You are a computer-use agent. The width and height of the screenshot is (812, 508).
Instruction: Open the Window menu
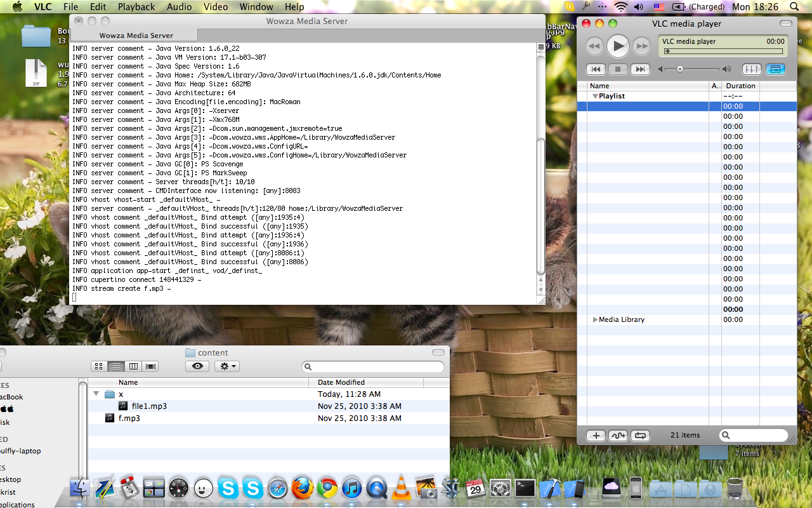click(x=256, y=7)
